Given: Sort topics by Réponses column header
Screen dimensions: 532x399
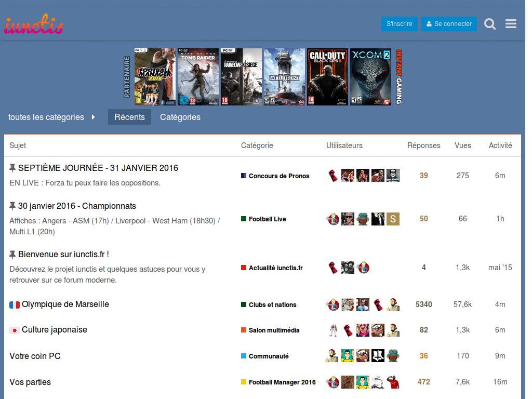Looking at the screenshot, I should pyautogui.click(x=423, y=145).
